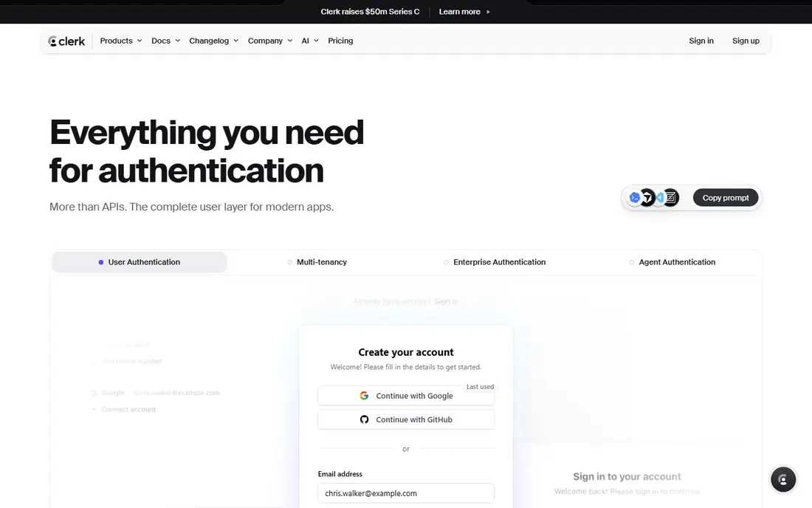The width and height of the screenshot is (812, 508).
Task: Click the VS Code icon
Action: tap(660, 197)
